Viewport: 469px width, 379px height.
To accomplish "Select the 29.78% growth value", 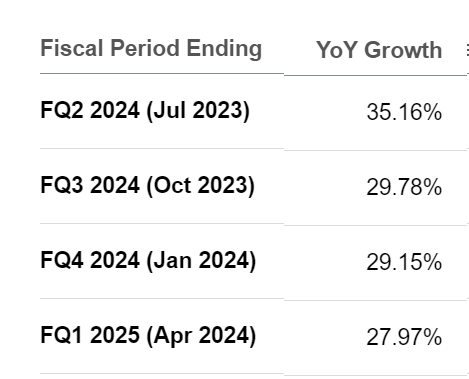I will [404, 187].
